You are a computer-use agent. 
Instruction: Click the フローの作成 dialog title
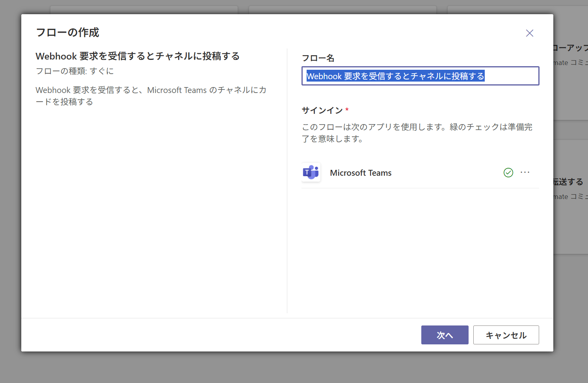pos(67,32)
